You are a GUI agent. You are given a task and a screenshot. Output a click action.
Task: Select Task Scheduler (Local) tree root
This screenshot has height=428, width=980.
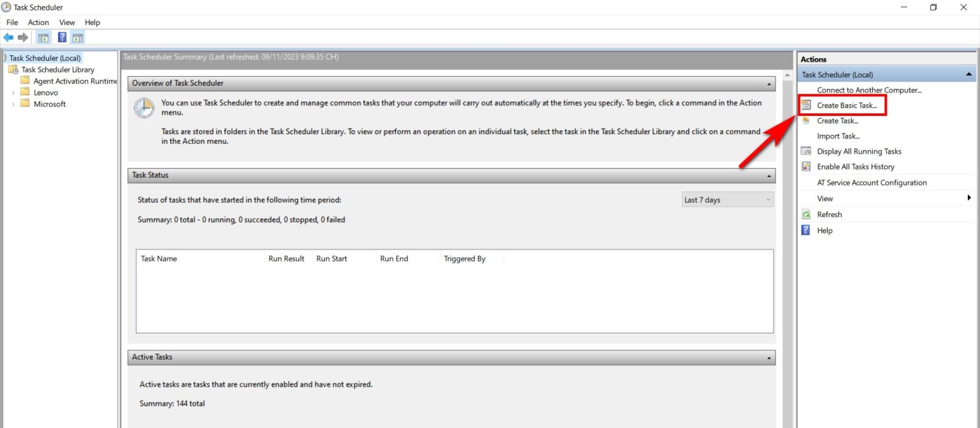[x=45, y=58]
